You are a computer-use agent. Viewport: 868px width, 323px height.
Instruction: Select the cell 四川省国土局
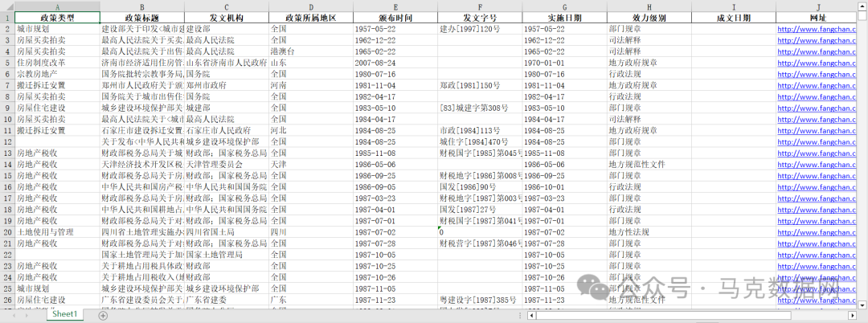(227, 231)
